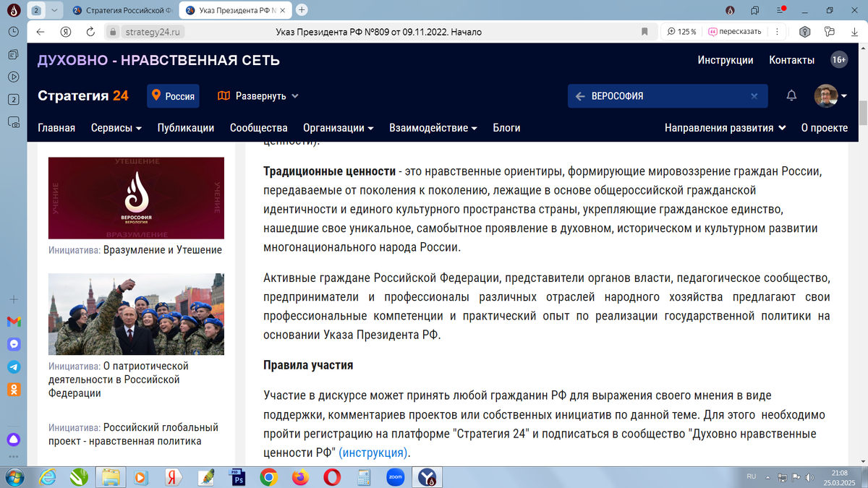
Task: Go back with browser back arrow
Action: click(x=41, y=32)
